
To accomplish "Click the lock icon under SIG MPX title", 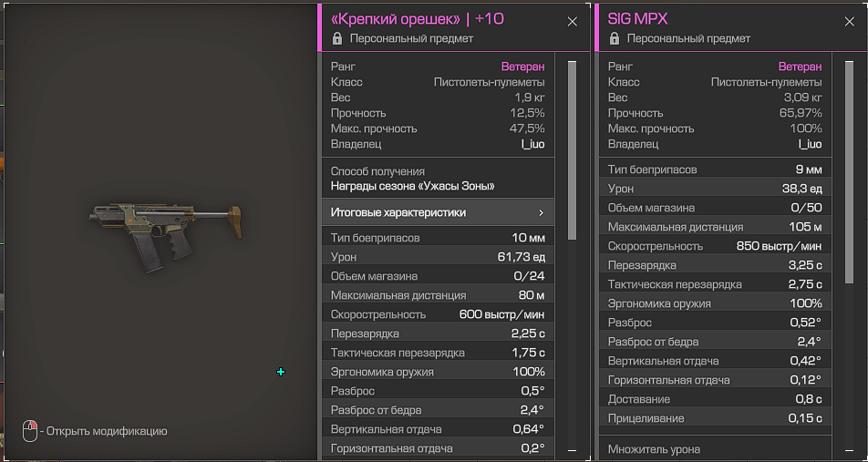I will (x=615, y=39).
